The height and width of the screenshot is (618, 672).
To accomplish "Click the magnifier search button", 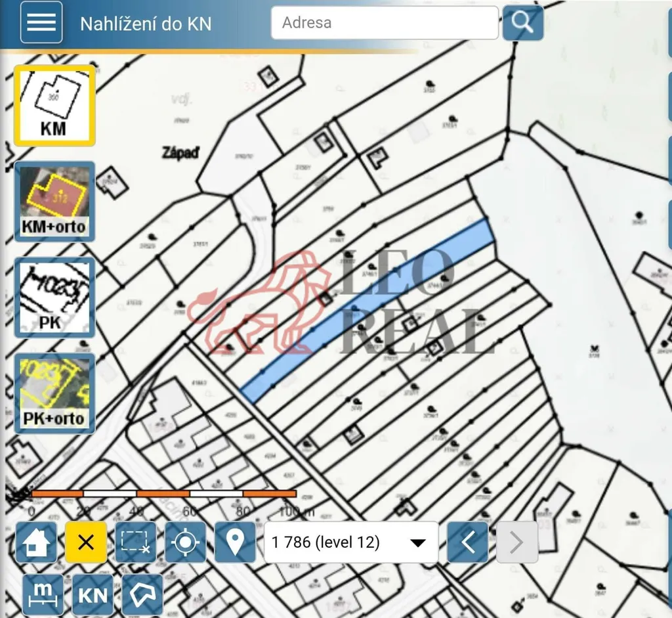I will coord(522,22).
